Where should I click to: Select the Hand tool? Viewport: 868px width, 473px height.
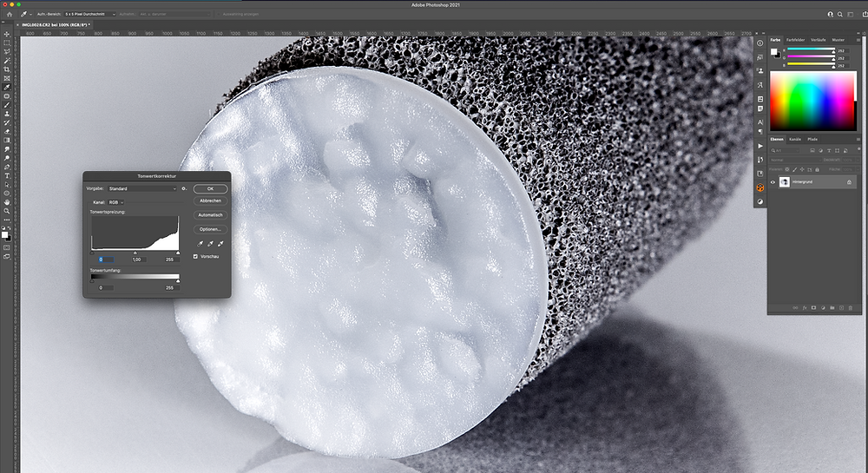pos(7,202)
